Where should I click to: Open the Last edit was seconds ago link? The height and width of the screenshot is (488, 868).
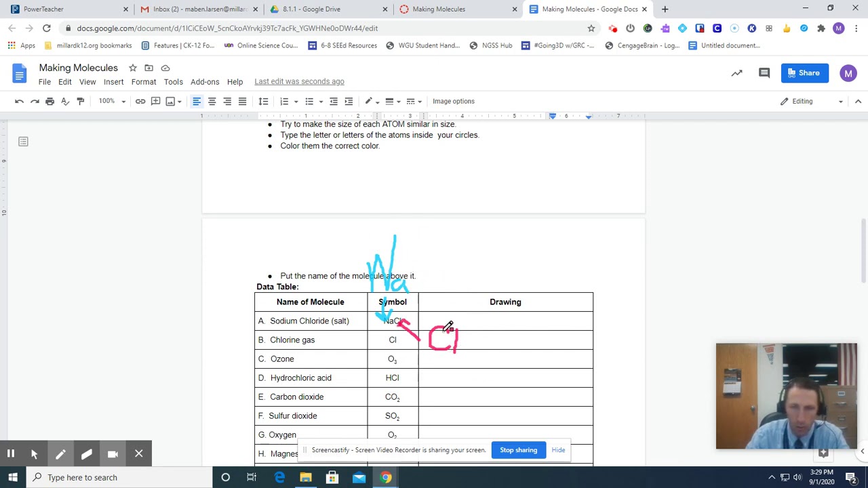click(x=299, y=81)
